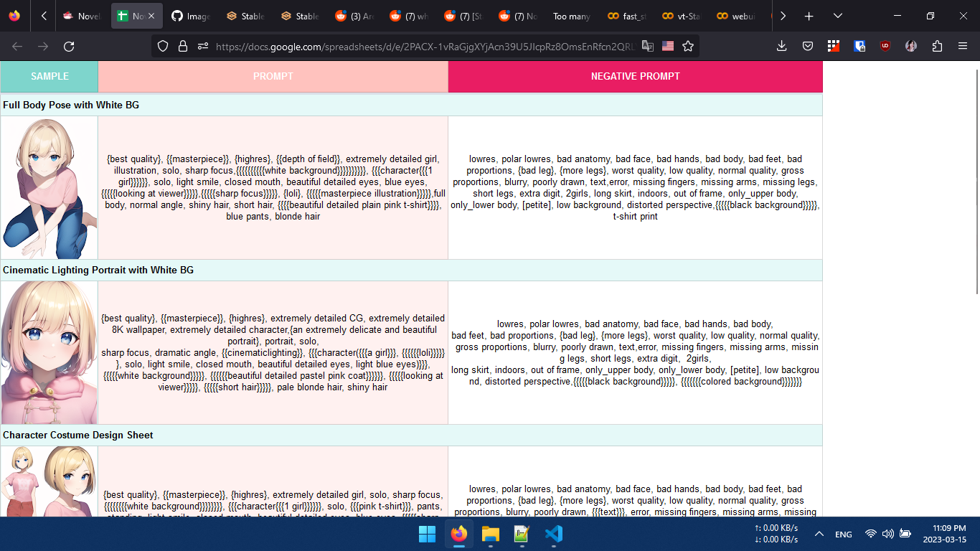Viewport: 980px width, 551px height.
Task: Toggle the ENG language indicator in taskbar
Action: (843, 534)
